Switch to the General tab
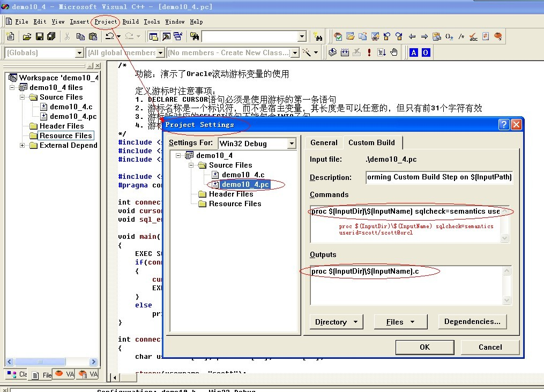This screenshot has height=392, width=544. click(324, 143)
